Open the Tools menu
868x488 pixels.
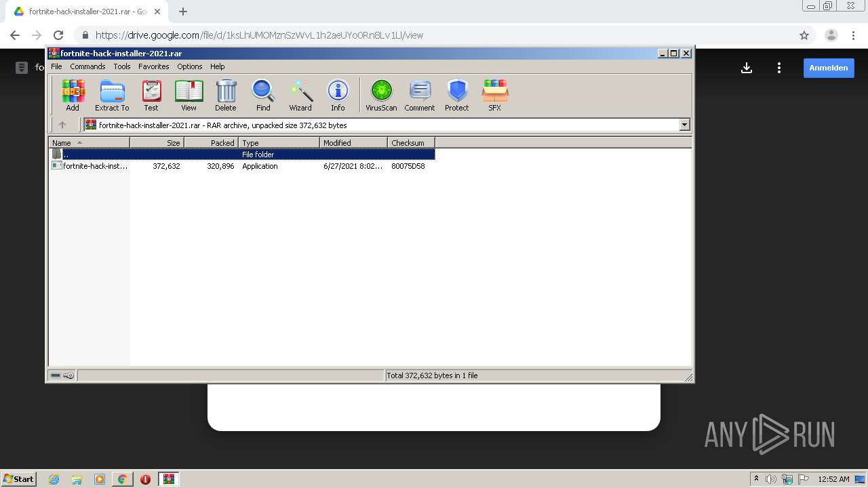122,66
